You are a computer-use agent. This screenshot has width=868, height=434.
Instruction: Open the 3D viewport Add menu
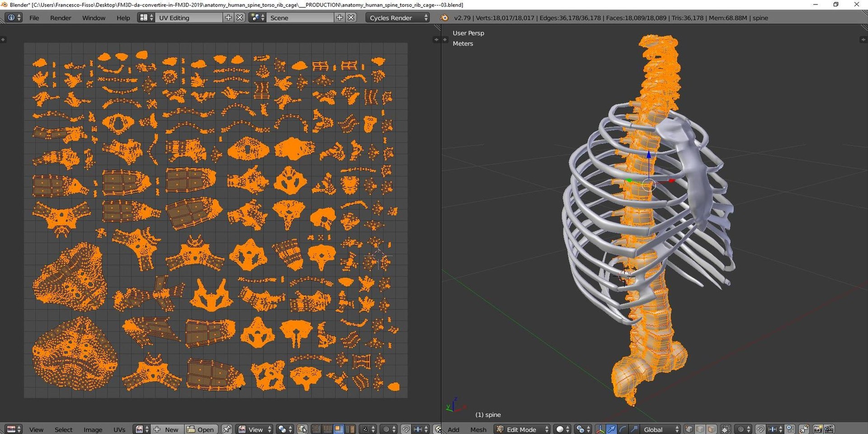453,429
